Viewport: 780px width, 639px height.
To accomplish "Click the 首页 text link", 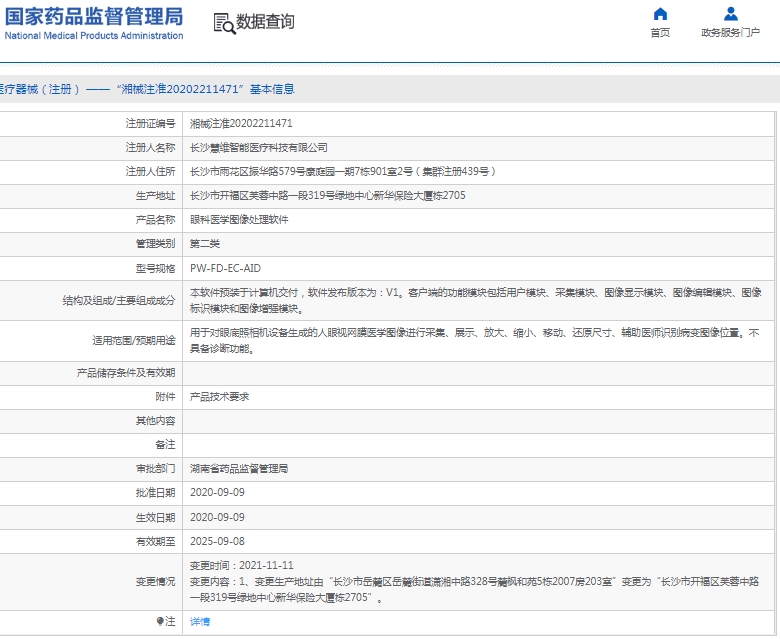I will coord(660,33).
